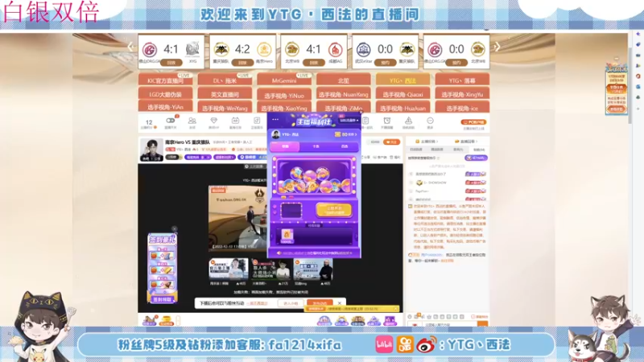This screenshot has width=644, height=362.
Task: Click the right arrow of the prize strip
Action: (x=356, y=237)
